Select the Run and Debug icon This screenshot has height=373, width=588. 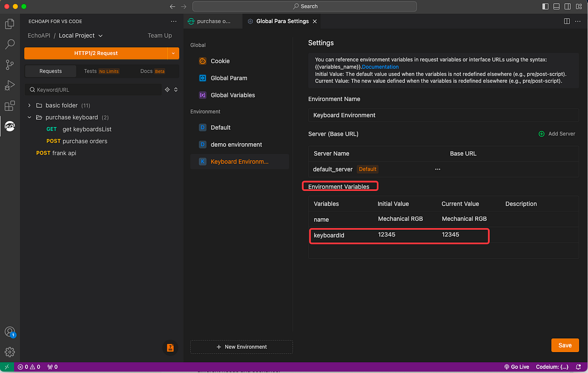tap(10, 85)
